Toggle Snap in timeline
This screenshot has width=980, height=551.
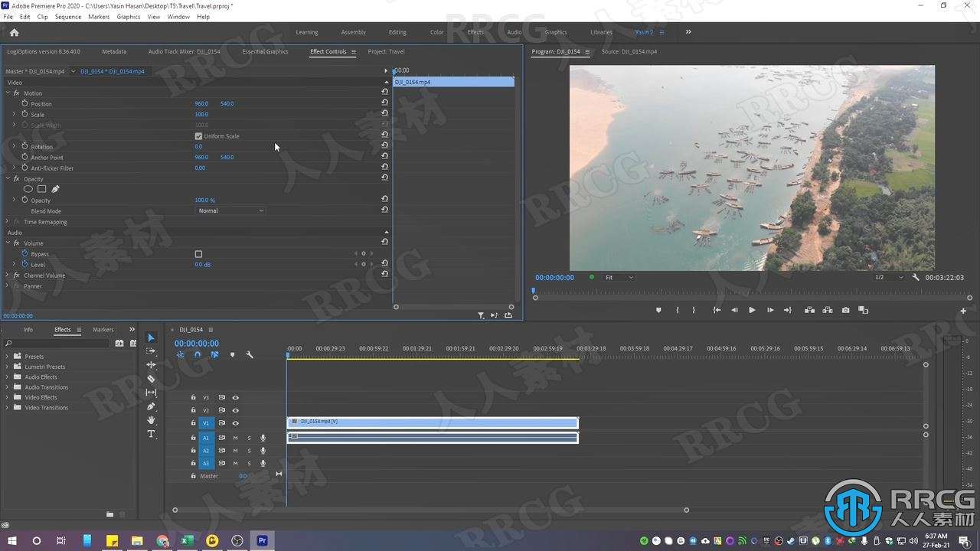pyautogui.click(x=198, y=355)
